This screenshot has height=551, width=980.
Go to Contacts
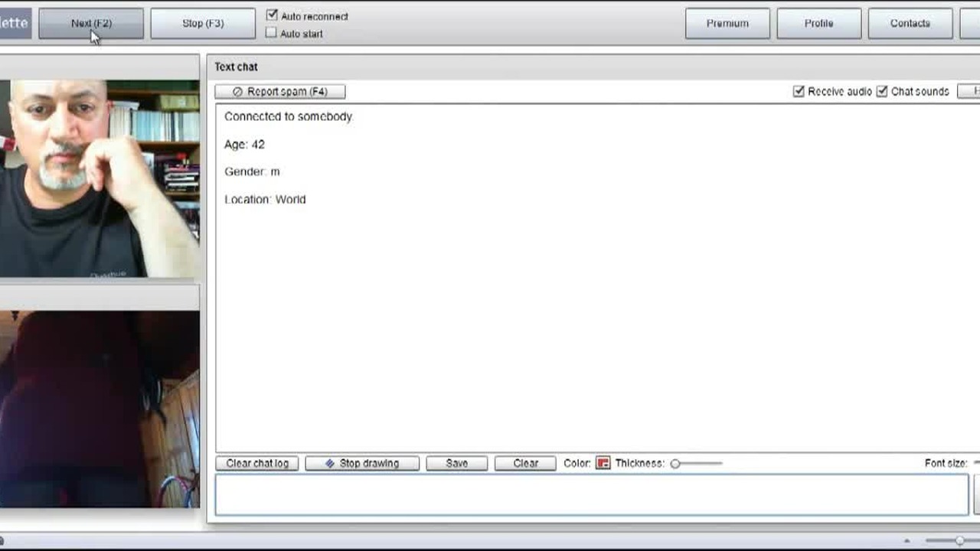pos(910,24)
